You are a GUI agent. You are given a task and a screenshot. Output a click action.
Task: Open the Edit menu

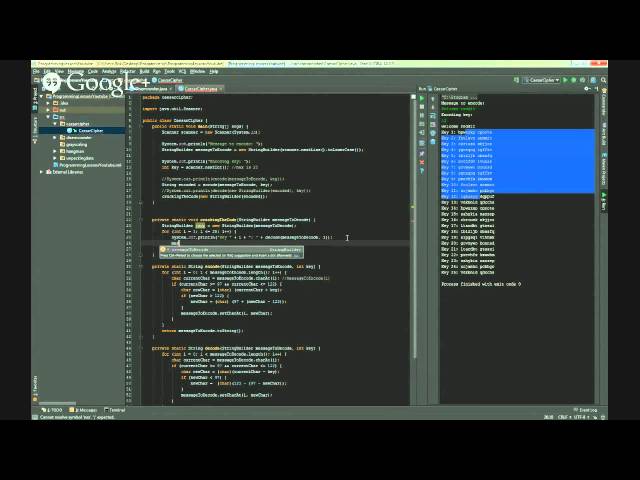(x=47, y=71)
